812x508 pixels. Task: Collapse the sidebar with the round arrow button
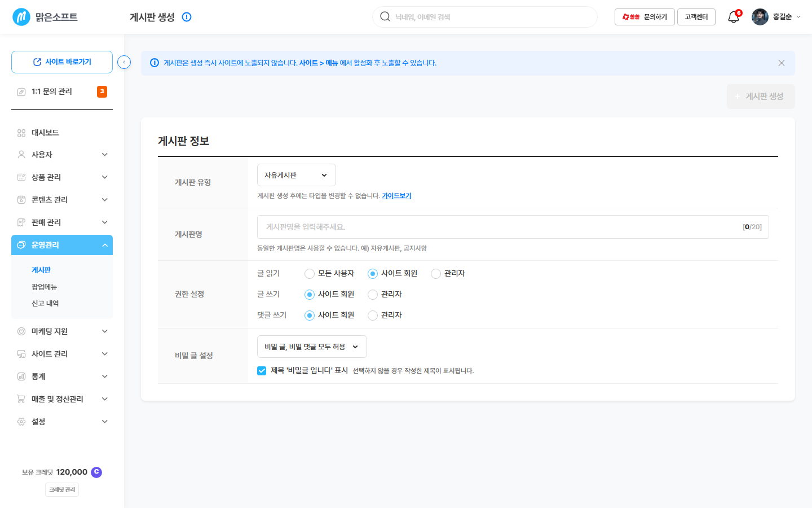tap(124, 62)
